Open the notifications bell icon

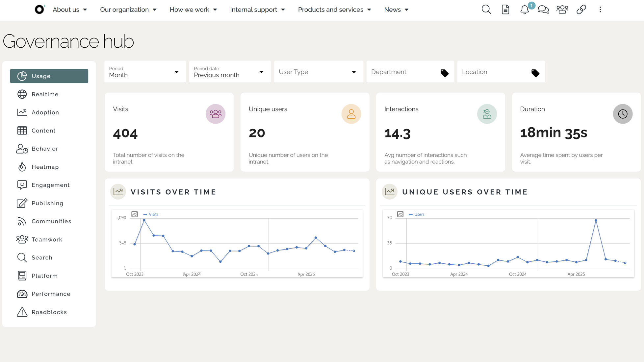[525, 10]
